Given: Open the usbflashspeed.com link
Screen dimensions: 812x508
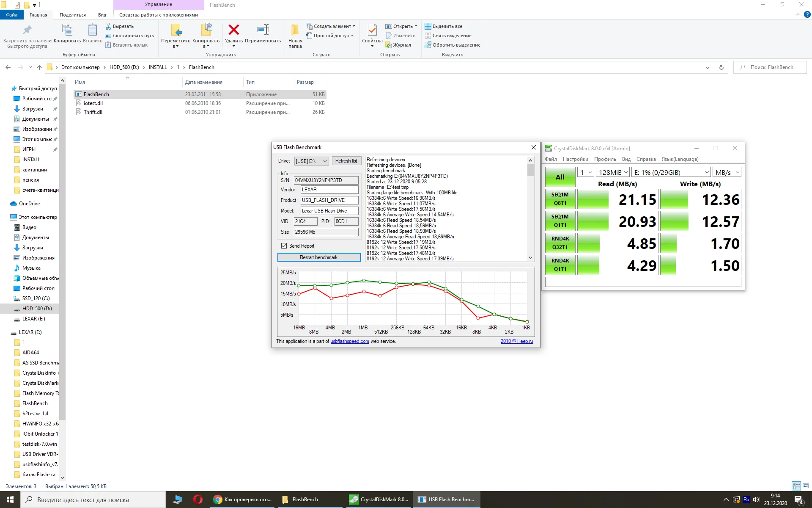Looking at the screenshot, I should 349,341.
